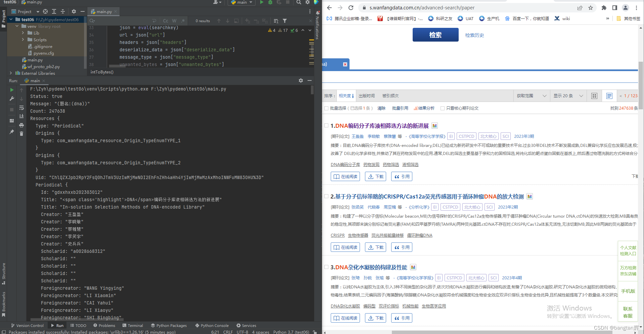Screen dimensions: 644x334
Task: Rerun main with the Run panel's green arrow
Action: [x=12, y=90]
